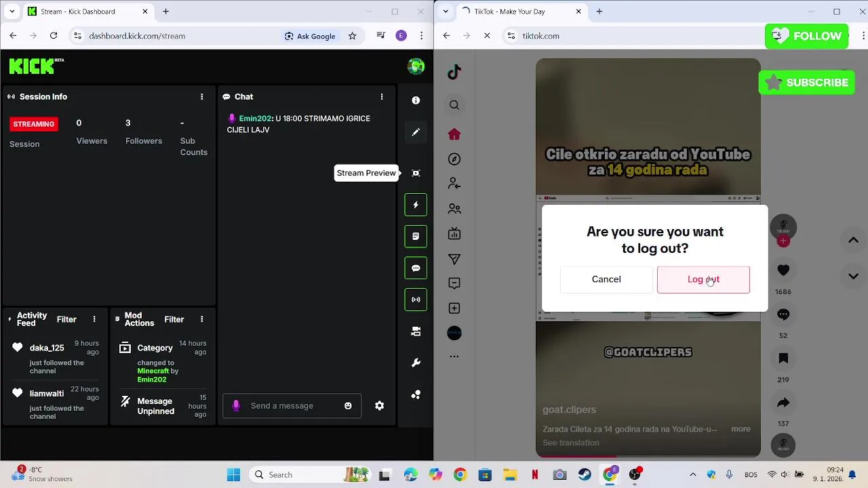Viewport: 868px width, 488px height.
Task: Open Activity Feed three-dot menu
Action: click(x=94, y=319)
